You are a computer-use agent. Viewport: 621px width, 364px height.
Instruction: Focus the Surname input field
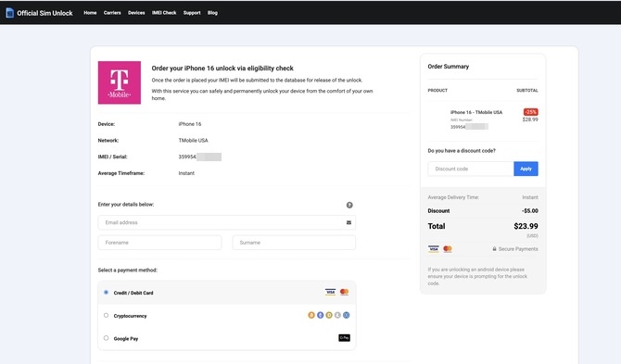coord(294,242)
